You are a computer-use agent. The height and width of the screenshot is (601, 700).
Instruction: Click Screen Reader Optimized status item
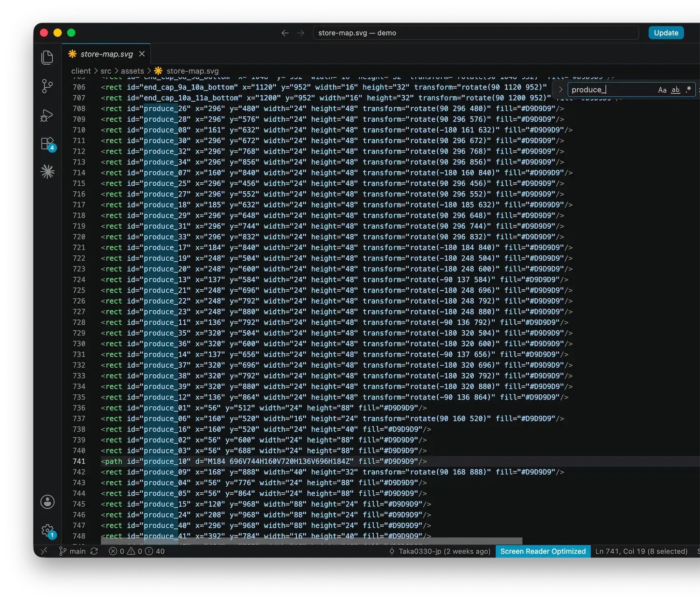[x=543, y=551]
